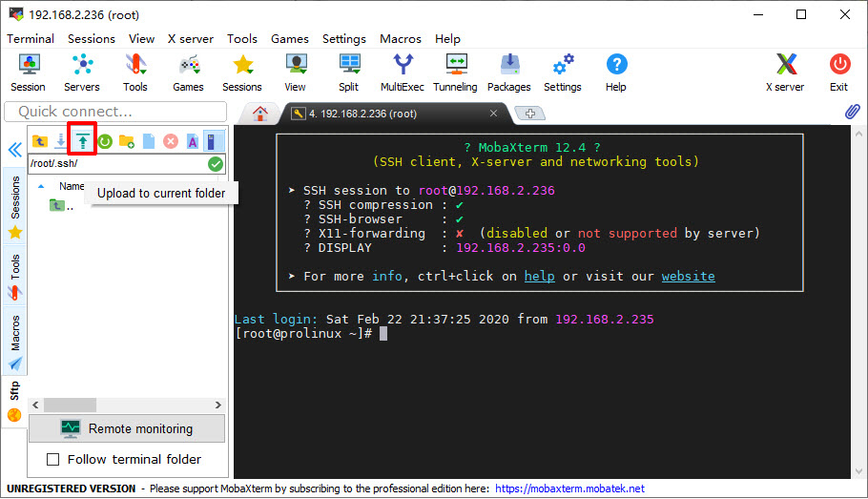
Task: Click the X server toolbar icon
Action: (785, 72)
